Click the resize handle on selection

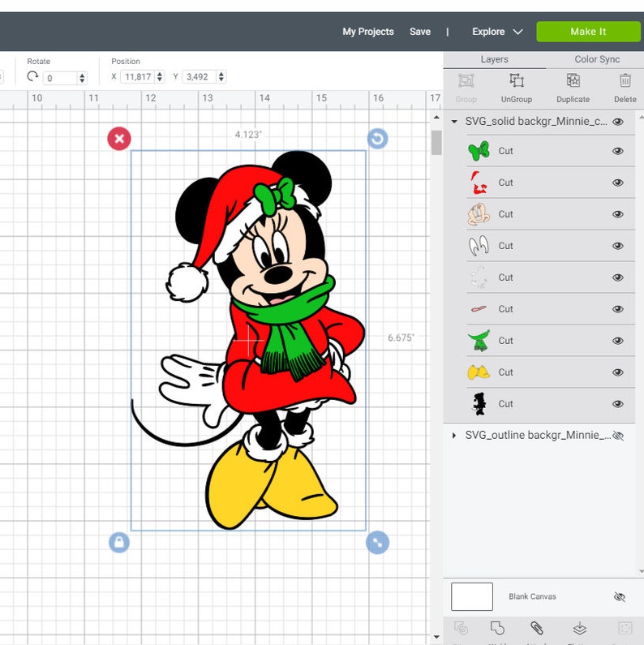[377, 543]
